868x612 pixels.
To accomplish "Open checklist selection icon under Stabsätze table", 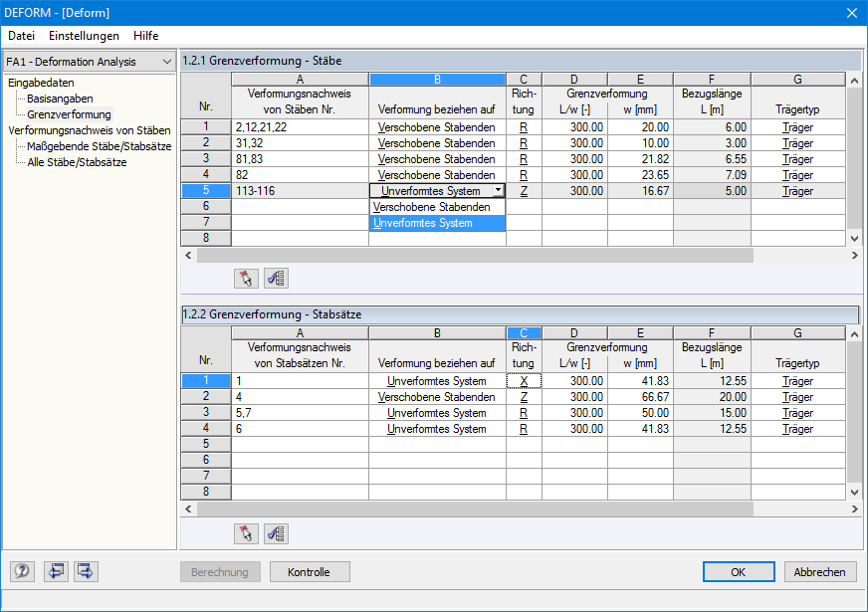I will click(x=276, y=532).
